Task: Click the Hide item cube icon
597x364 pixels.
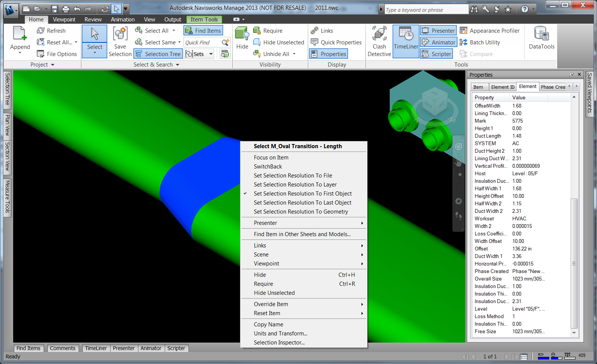Action: click(x=242, y=33)
